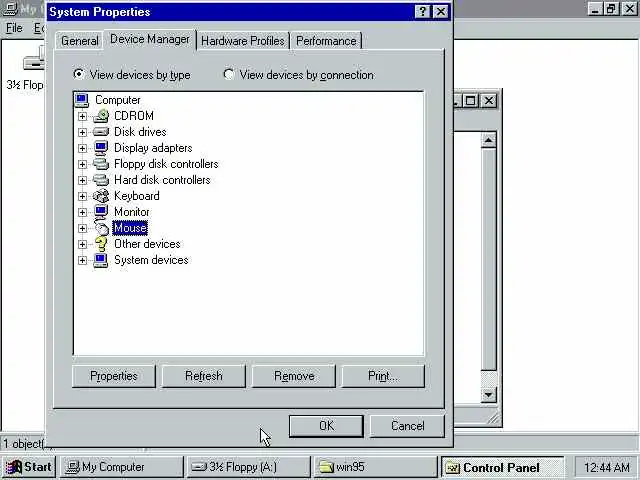Screen dimensions: 640x480
Task: Select the Disk drives label
Action: [140, 132]
